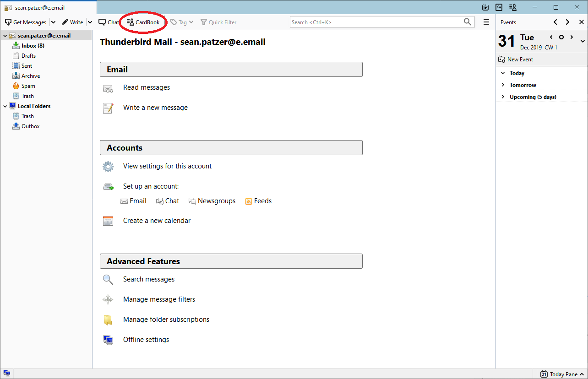Select the Sent folder

27,66
